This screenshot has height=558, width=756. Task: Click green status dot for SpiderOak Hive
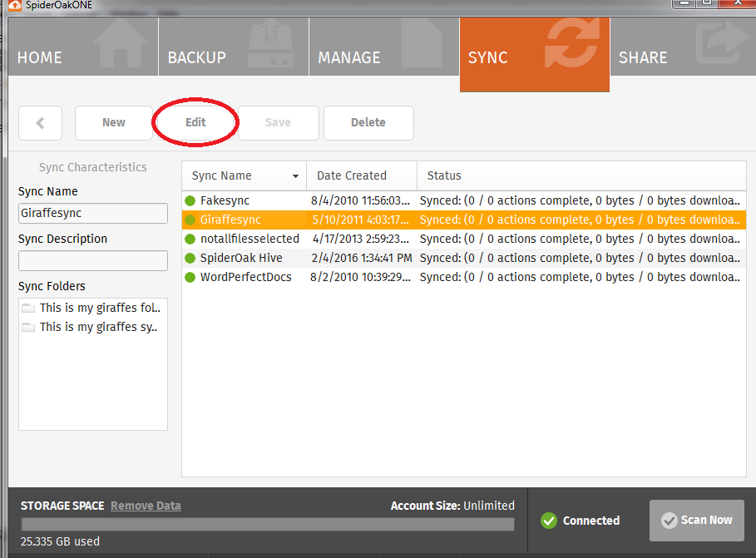point(190,258)
